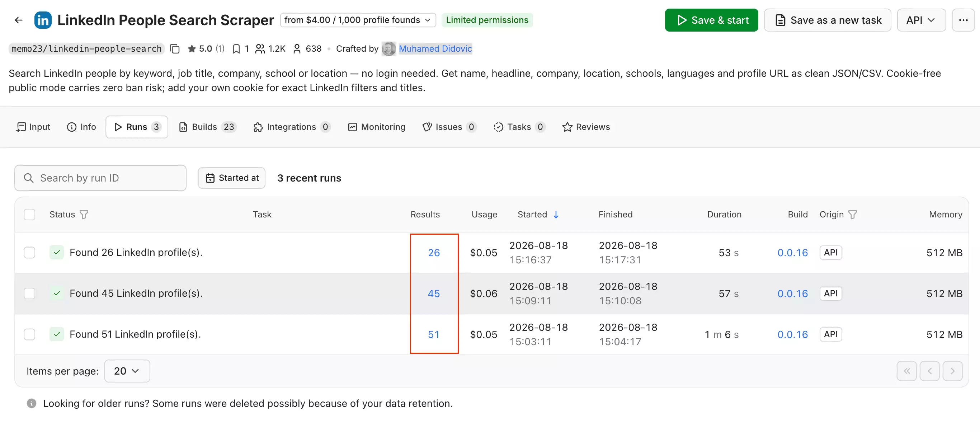Click Save as a new task
Image resolution: width=980 pixels, height=432 pixels.
click(x=828, y=20)
